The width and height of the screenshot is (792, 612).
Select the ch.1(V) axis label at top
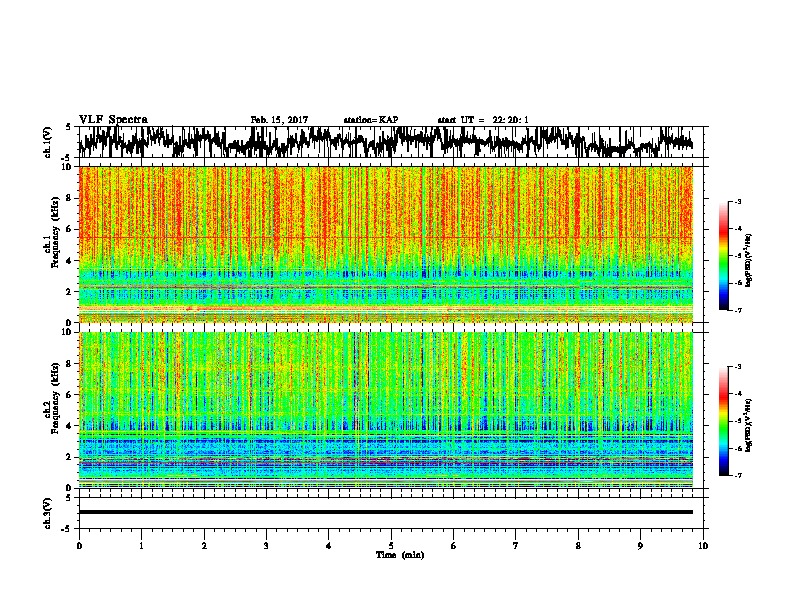pos(48,142)
